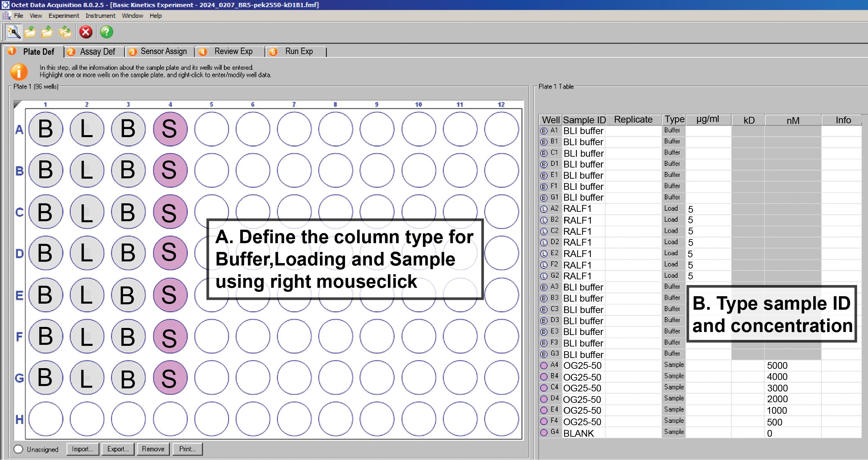
Task: Open the File menu
Action: [x=19, y=16]
